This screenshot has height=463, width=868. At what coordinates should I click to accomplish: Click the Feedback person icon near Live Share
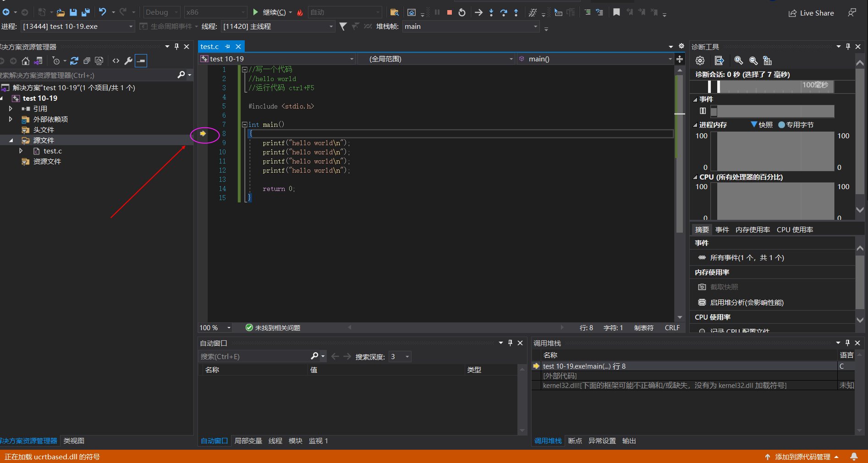coord(852,13)
